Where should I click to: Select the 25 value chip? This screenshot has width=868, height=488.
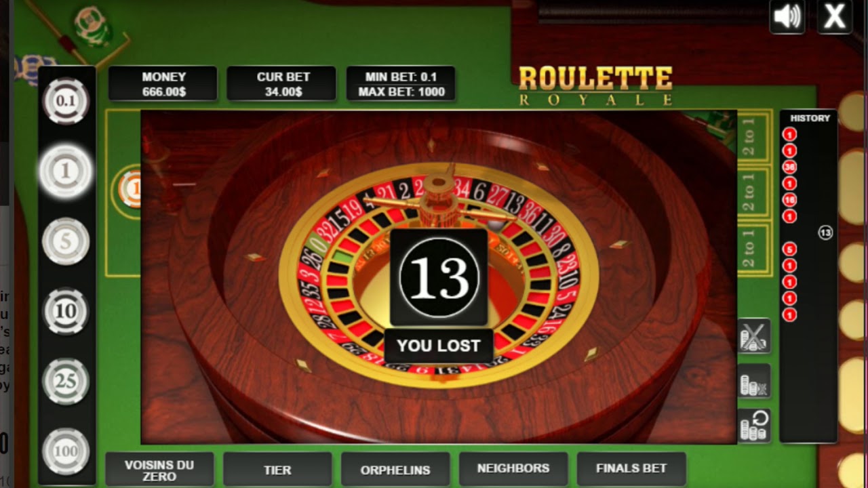tap(66, 381)
